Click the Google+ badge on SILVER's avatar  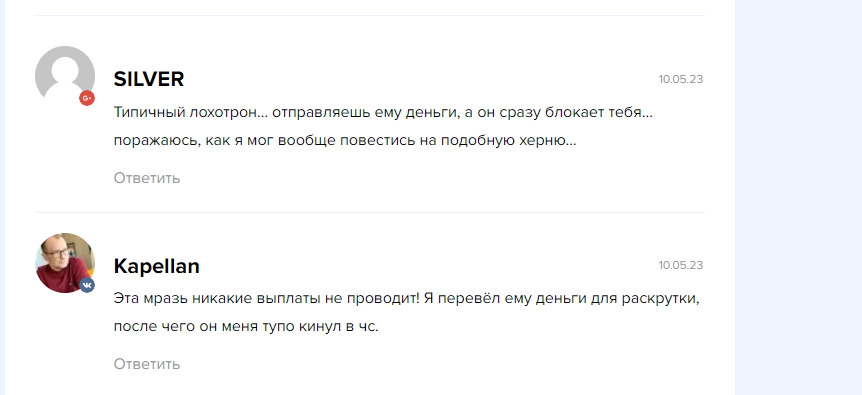87,98
